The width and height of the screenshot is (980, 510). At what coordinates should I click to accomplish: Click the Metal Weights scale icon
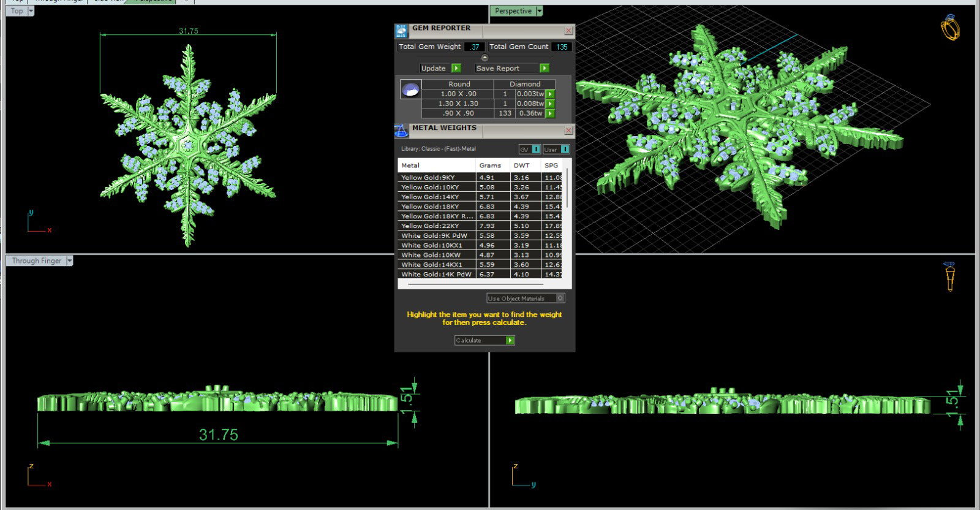(x=402, y=131)
